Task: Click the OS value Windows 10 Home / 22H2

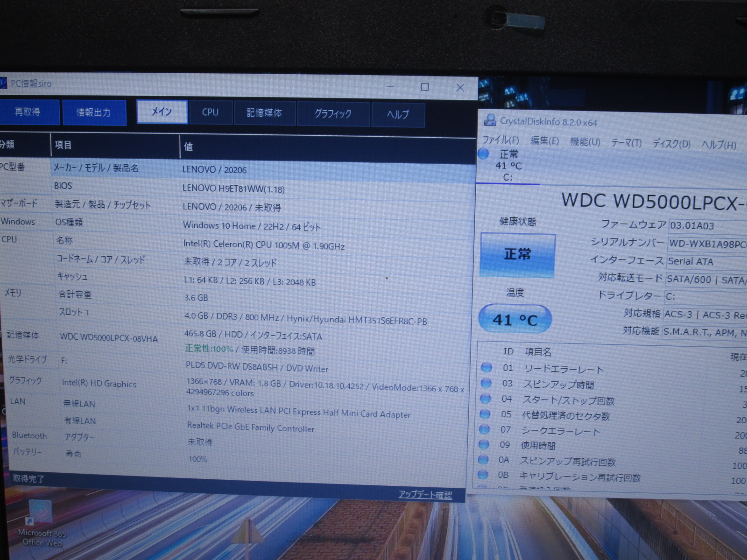Action: click(x=252, y=226)
